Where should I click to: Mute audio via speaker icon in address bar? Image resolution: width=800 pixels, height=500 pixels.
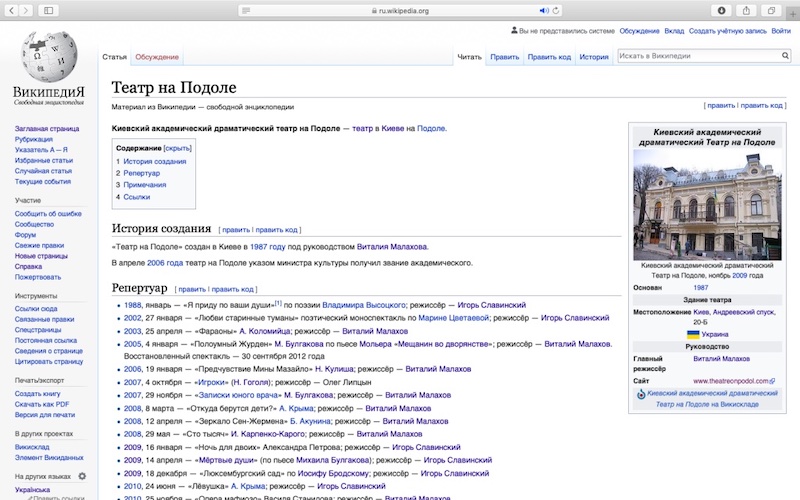coord(544,10)
